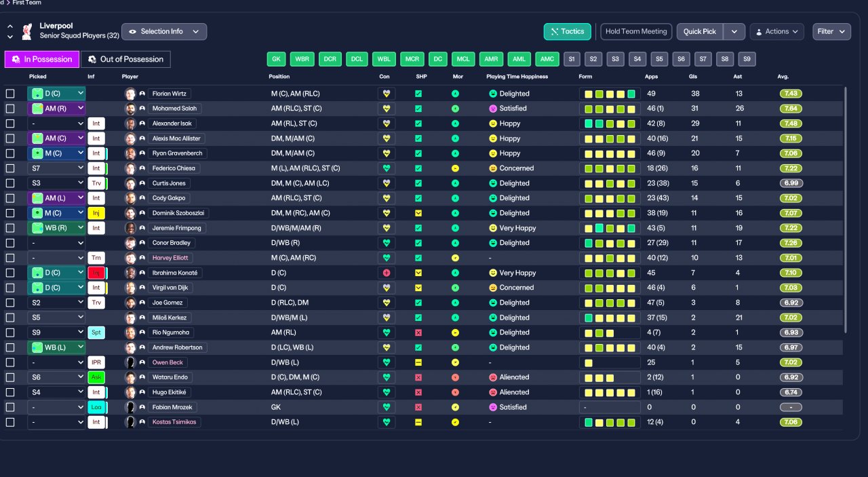Screen dimensions: 868x477
Task: Select the WBR position tab
Action: [x=302, y=59]
